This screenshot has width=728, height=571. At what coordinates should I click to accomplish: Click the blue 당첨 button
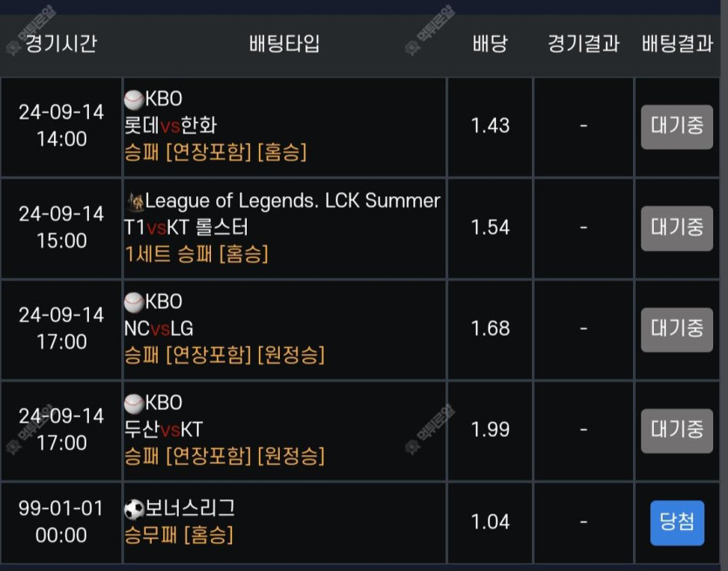(677, 523)
